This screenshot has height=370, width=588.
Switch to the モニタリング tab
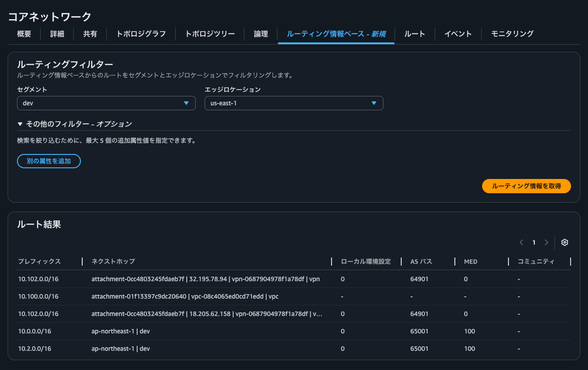click(x=512, y=33)
